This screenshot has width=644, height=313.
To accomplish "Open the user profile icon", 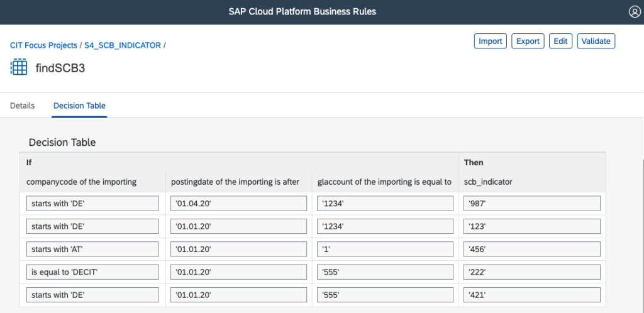I will 635,12.
